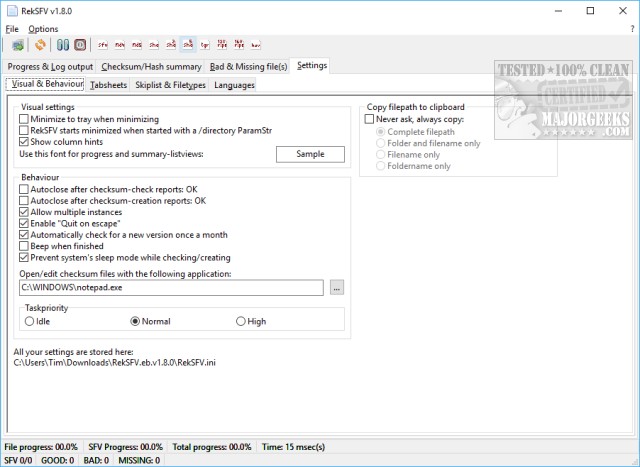The width and height of the screenshot is (640, 467).
Task: Select Idle task priority
Action: click(x=29, y=322)
